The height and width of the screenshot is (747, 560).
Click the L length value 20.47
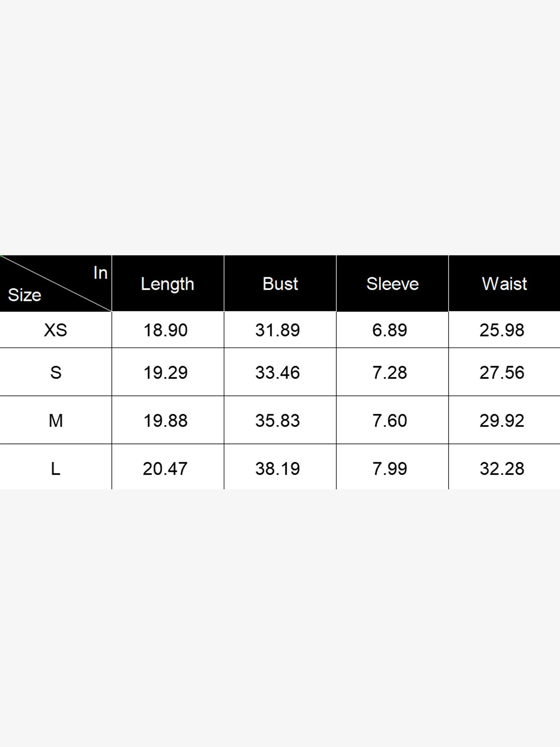point(165,468)
